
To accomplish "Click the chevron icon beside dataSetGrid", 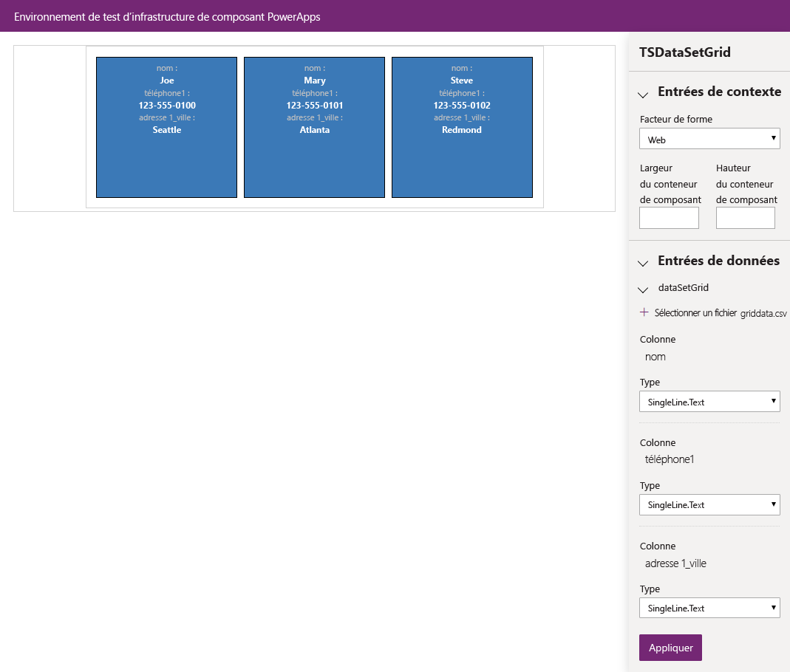I will click(642, 287).
